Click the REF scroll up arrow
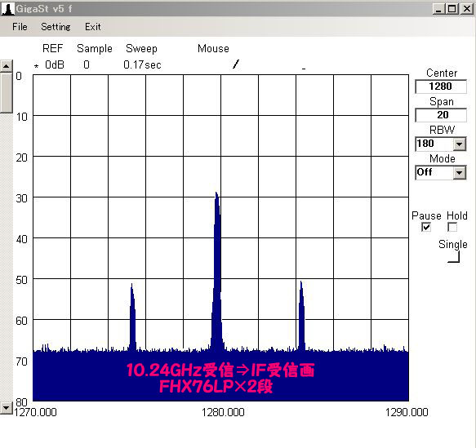The height and width of the screenshot is (448, 476). tap(6, 66)
